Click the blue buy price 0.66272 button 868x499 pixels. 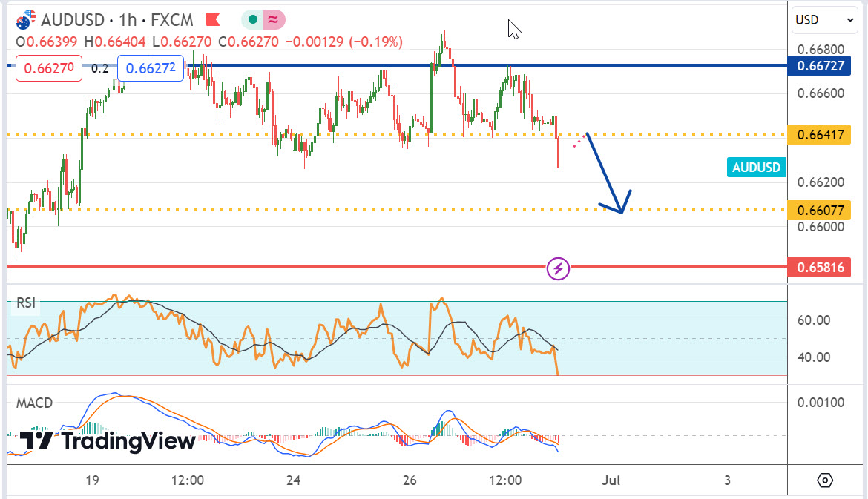tap(151, 69)
